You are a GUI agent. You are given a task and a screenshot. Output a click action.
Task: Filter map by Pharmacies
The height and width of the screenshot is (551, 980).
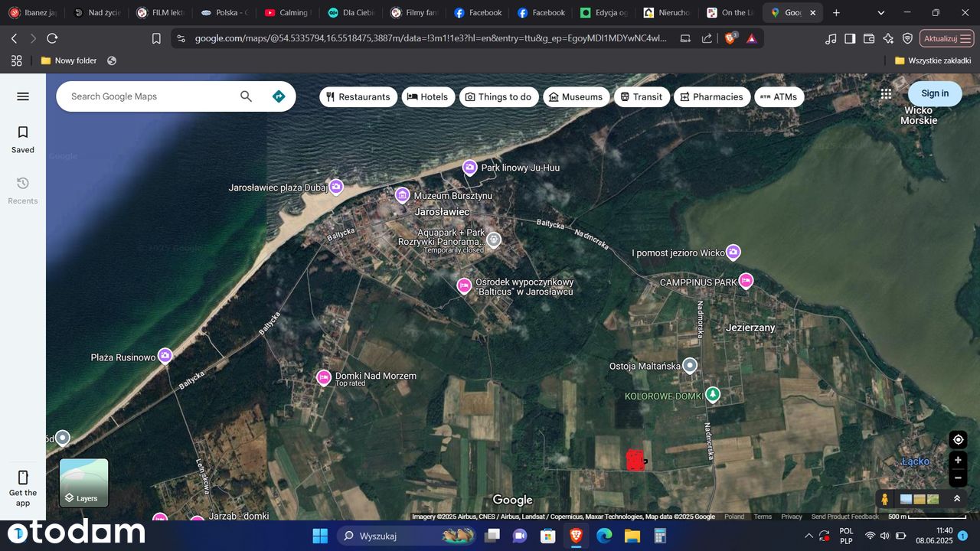click(712, 96)
